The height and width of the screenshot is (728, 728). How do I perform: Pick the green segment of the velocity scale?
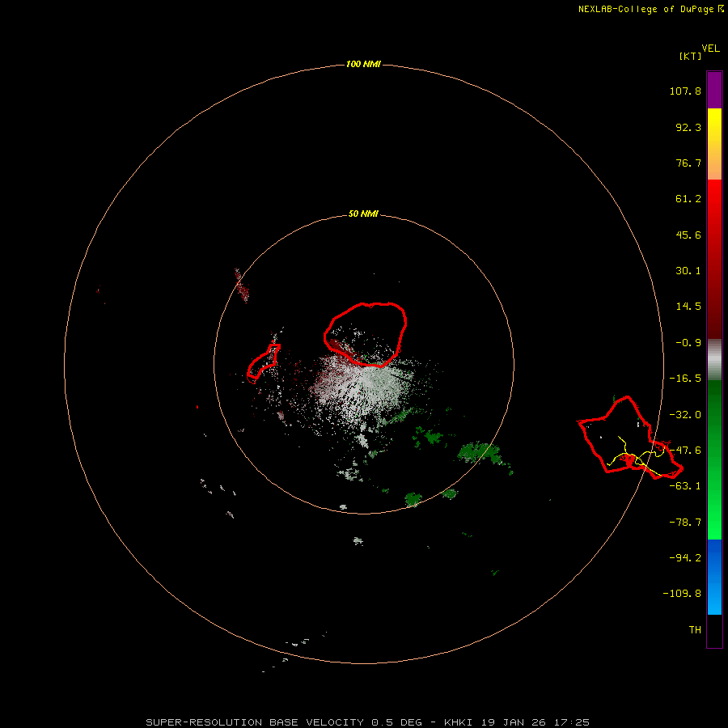[714, 459]
